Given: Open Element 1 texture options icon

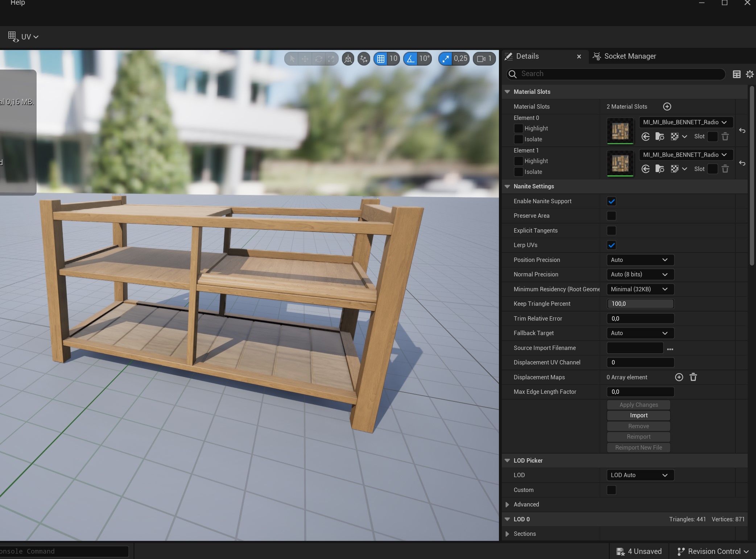Looking at the screenshot, I should click(679, 169).
